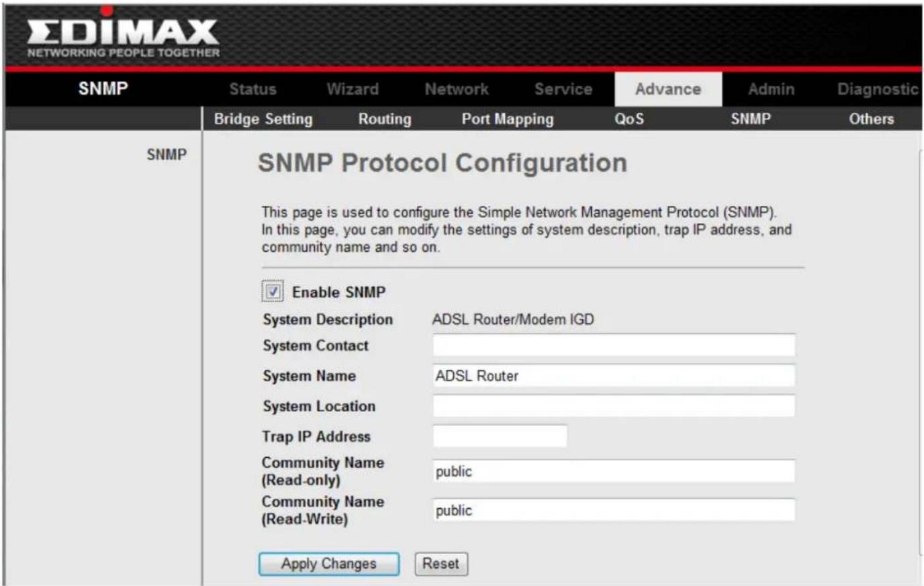Edit the Read-only Community Name field

coord(614,471)
